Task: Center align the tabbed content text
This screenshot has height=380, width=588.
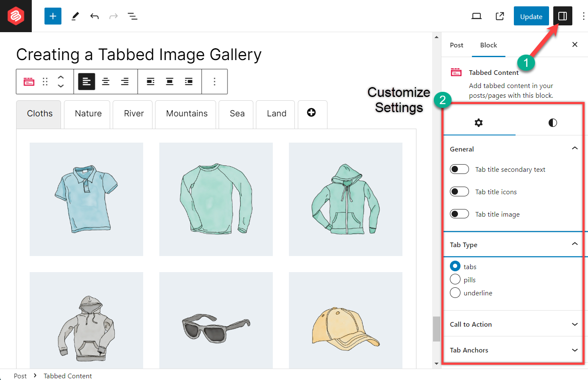Action: click(105, 81)
